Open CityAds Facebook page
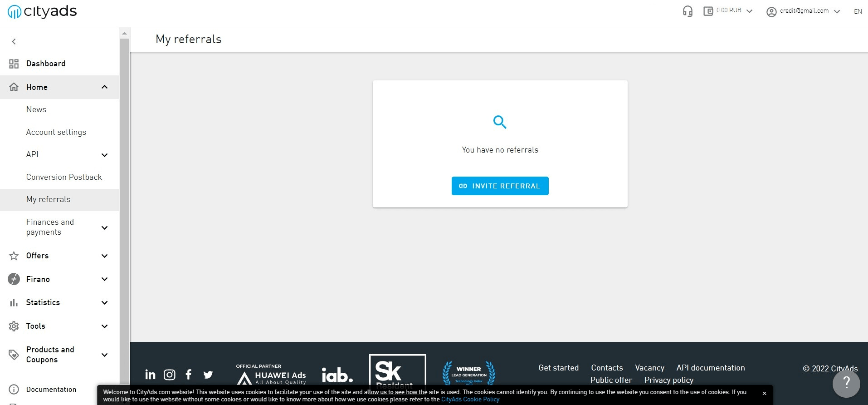 click(x=189, y=374)
